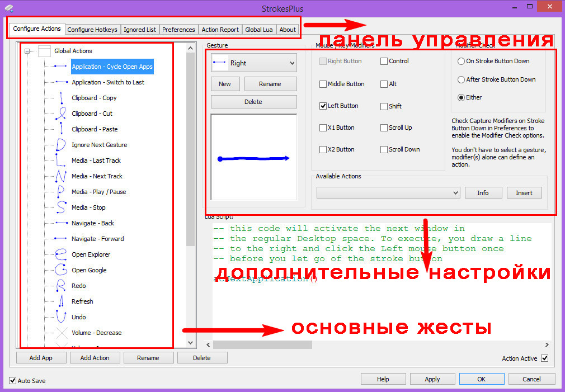The height and width of the screenshot is (392, 565).
Task: Open the Ignored List tab
Action: pos(140,30)
